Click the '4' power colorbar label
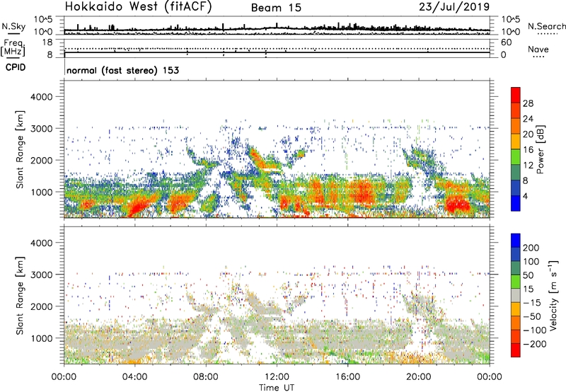 tap(526, 197)
